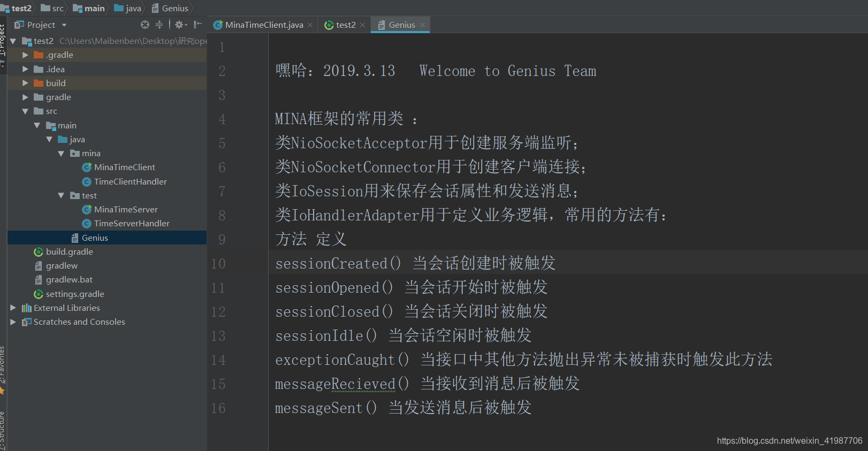Click the MinaTimeClient.java tab file icon
868x451 pixels.
click(x=218, y=25)
